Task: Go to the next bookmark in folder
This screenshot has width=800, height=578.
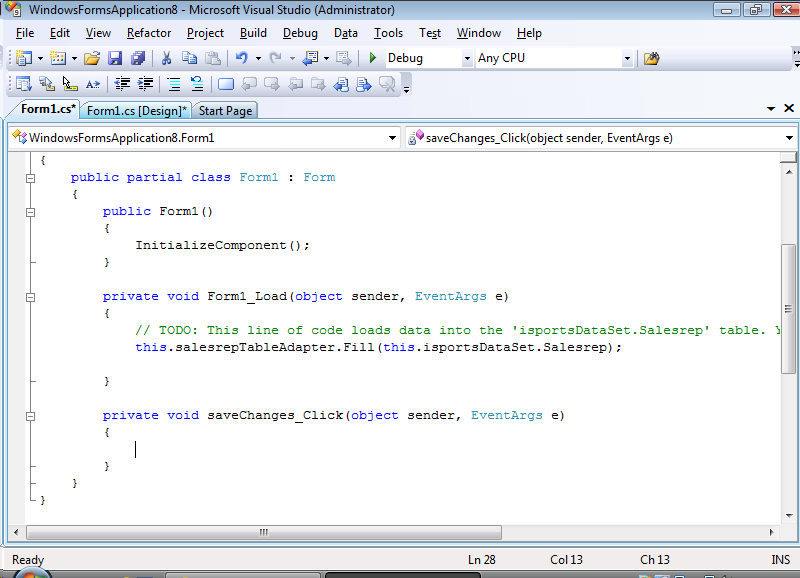Action: pos(318,84)
